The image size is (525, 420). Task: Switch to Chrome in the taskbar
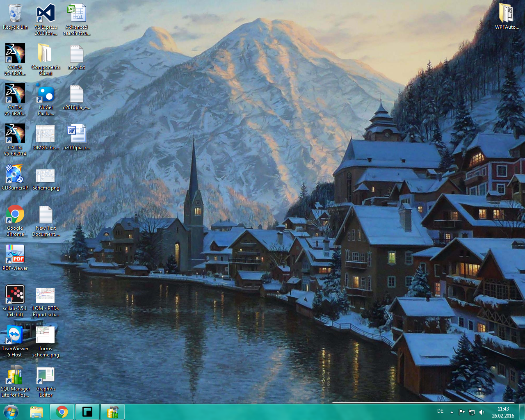coord(62,412)
